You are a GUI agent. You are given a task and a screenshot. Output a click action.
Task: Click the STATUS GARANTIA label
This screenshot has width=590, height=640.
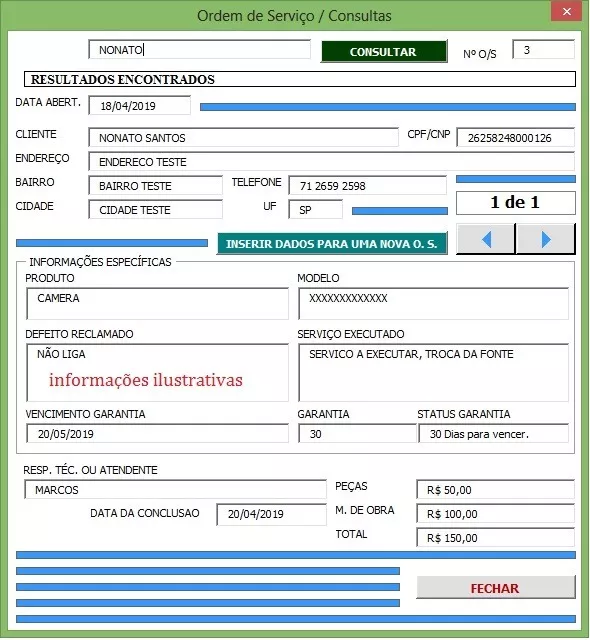(x=464, y=414)
